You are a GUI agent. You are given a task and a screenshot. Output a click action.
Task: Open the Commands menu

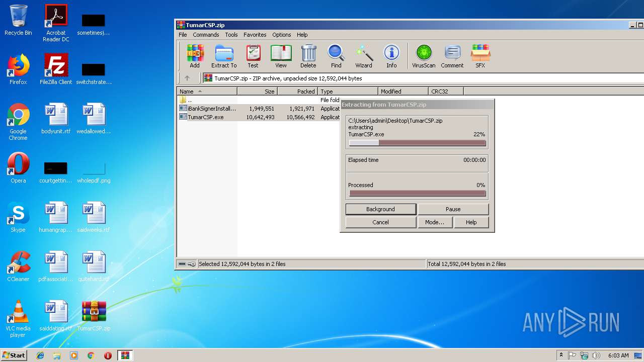[206, 35]
